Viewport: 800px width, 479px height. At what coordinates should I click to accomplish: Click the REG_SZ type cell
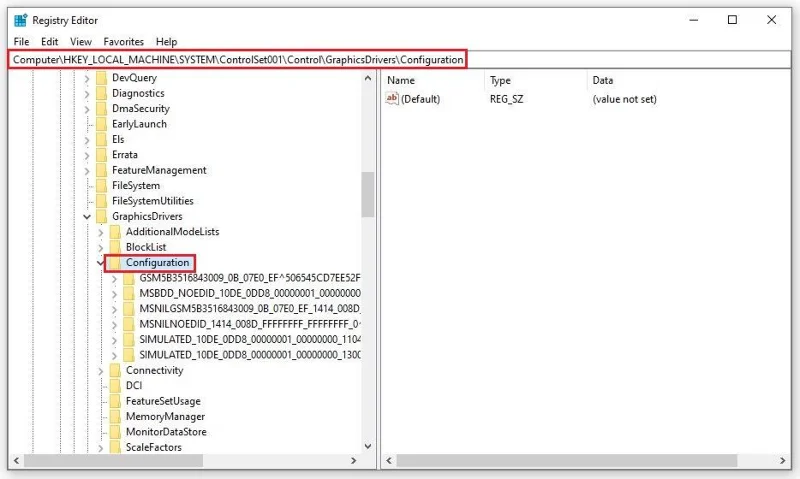[x=506, y=99]
